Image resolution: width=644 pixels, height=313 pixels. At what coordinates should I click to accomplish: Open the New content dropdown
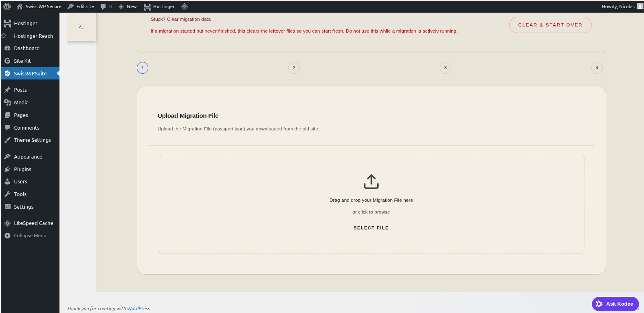[x=127, y=7]
